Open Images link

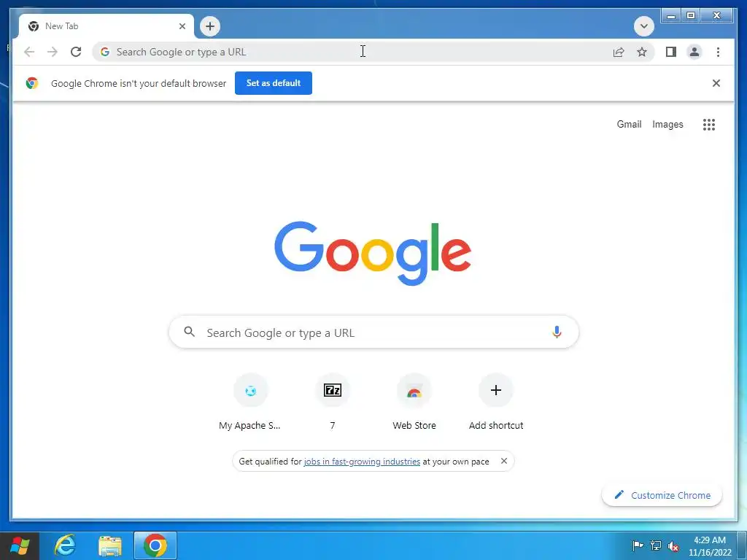coord(667,124)
